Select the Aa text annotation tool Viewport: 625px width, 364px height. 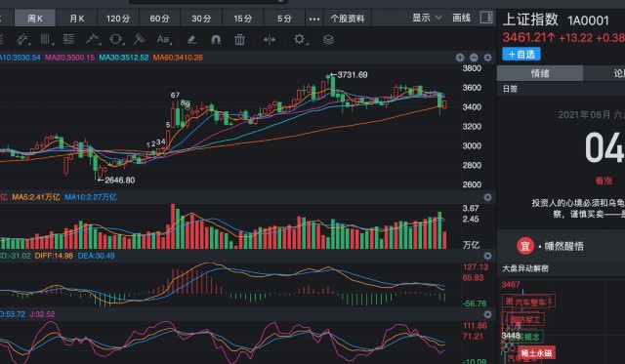pos(163,39)
